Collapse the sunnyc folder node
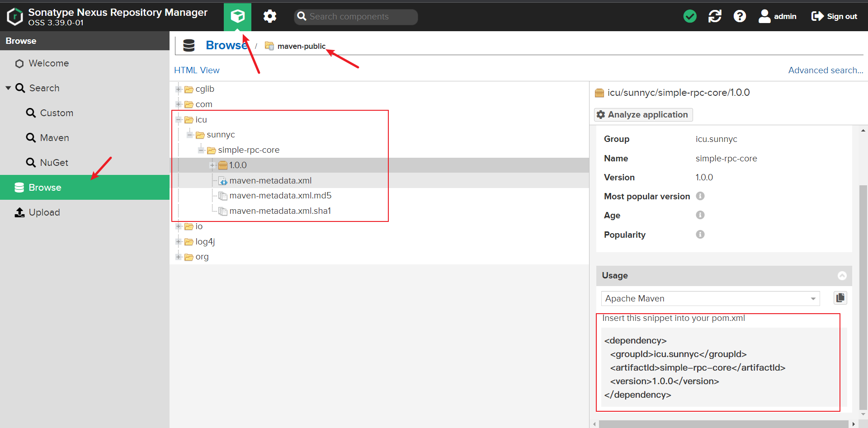The image size is (868, 428). (190, 135)
